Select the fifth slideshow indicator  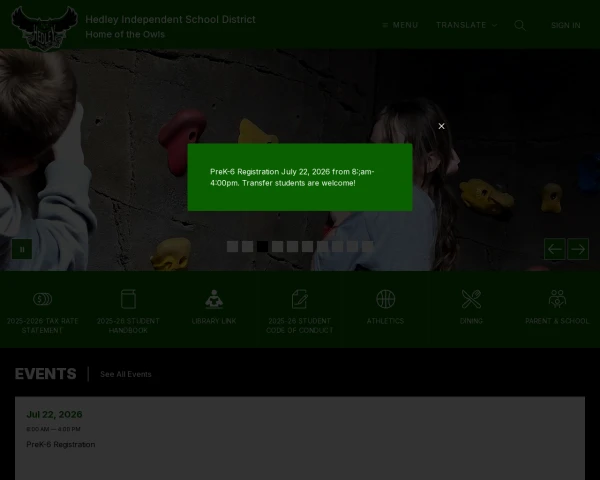pos(292,247)
